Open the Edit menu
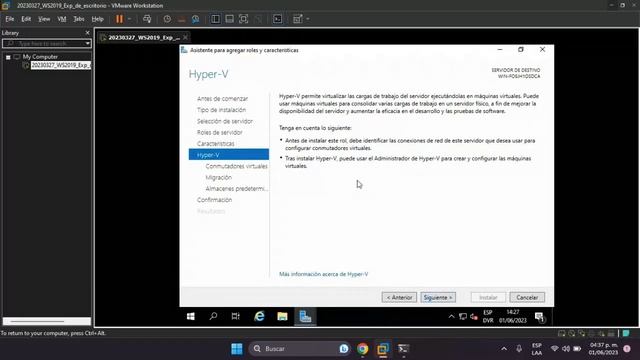The width and height of the screenshot is (640, 360). pos(26,19)
